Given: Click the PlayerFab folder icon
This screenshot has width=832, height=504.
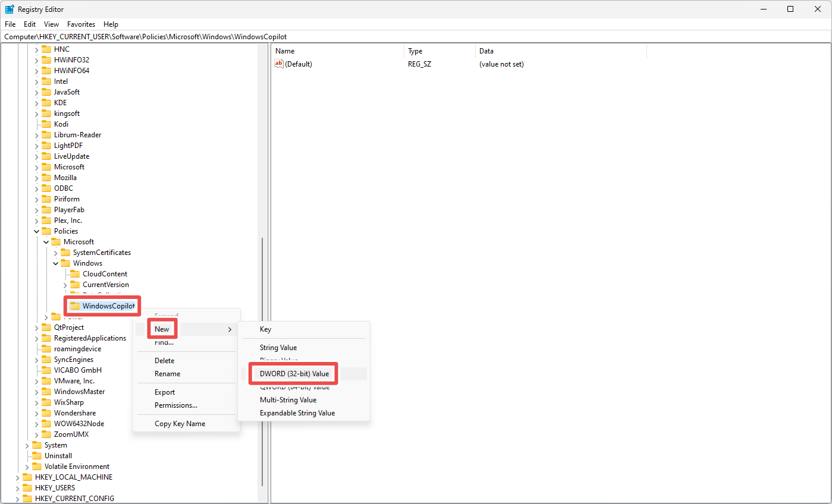Looking at the screenshot, I should pyautogui.click(x=46, y=210).
